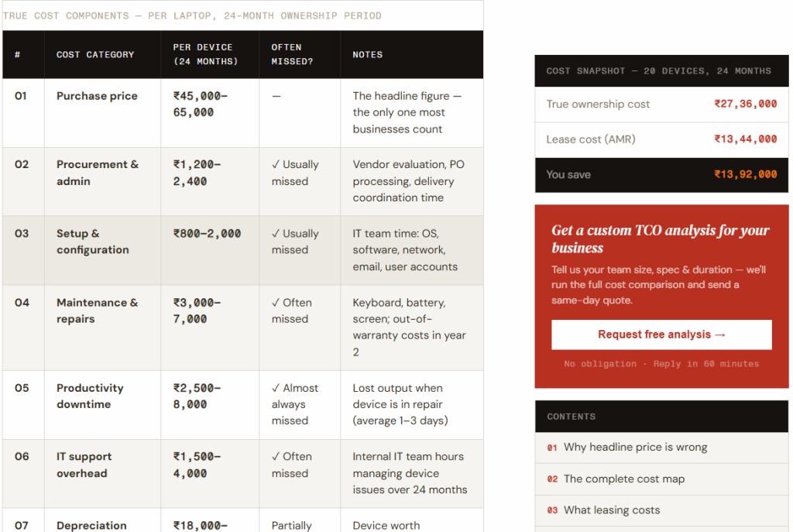This screenshot has width=793, height=532.
Task: Click the checkmark in Setup & configuration row
Action: (x=276, y=234)
